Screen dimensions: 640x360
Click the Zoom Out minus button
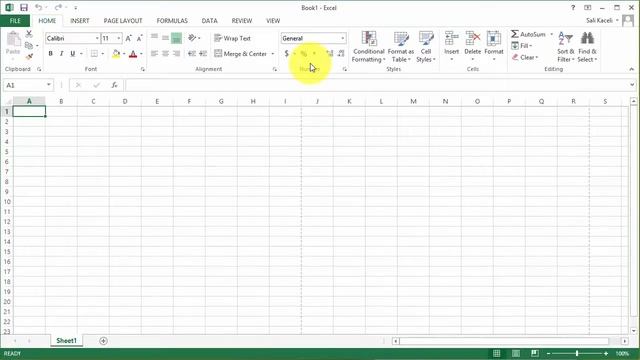coord(549,353)
